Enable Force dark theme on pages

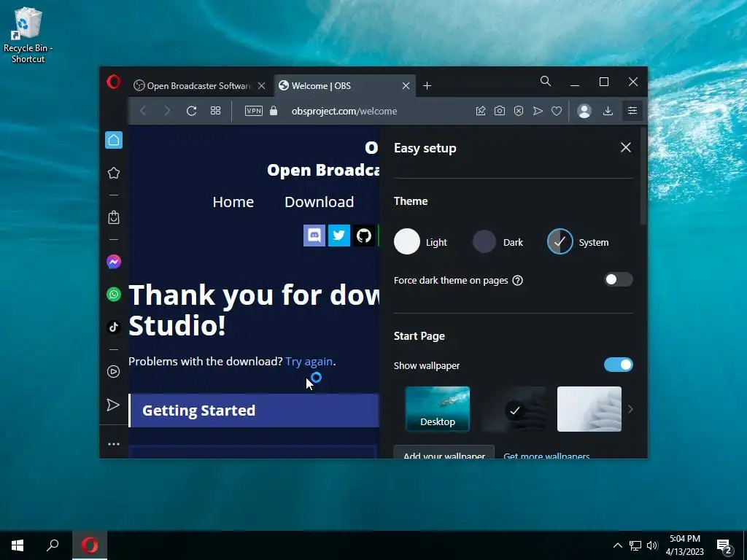tap(618, 279)
